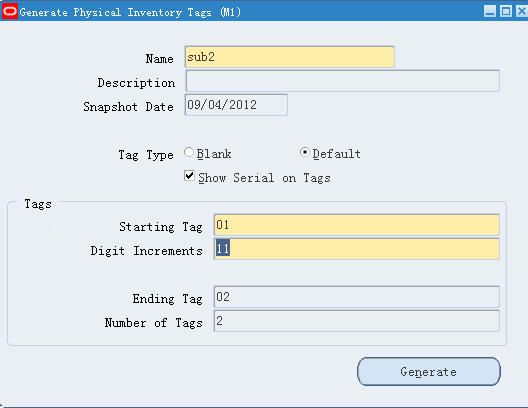
Task: Focus the Name field containing sub2
Action: point(290,57)
